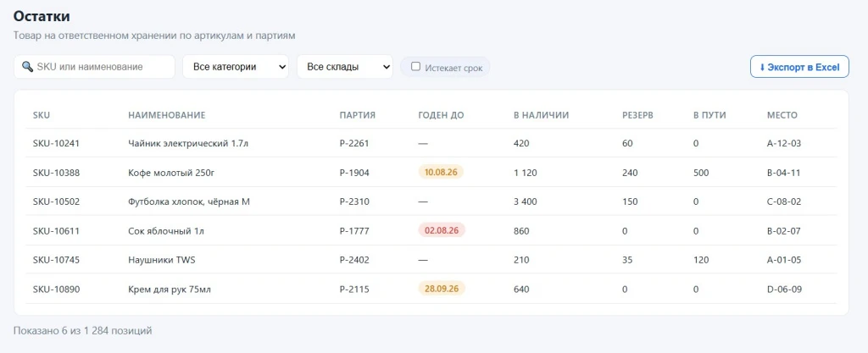Screen dimensions: 868x353
Task: Click reserve value 150
Action: (x=630, y=201)
